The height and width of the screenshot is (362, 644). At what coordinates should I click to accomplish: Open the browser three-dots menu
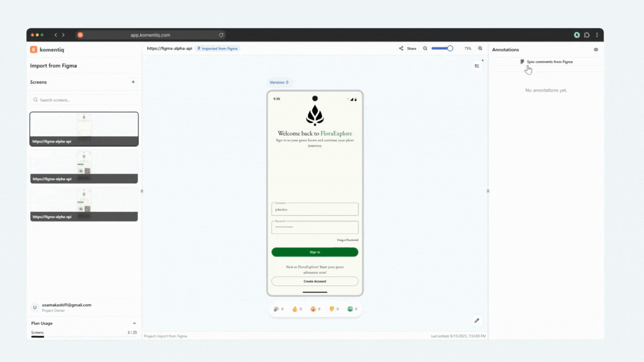click(x=597, y=35)
